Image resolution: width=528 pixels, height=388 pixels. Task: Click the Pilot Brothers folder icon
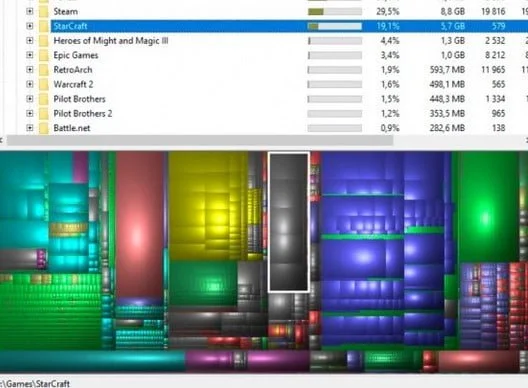pos(43,99)
